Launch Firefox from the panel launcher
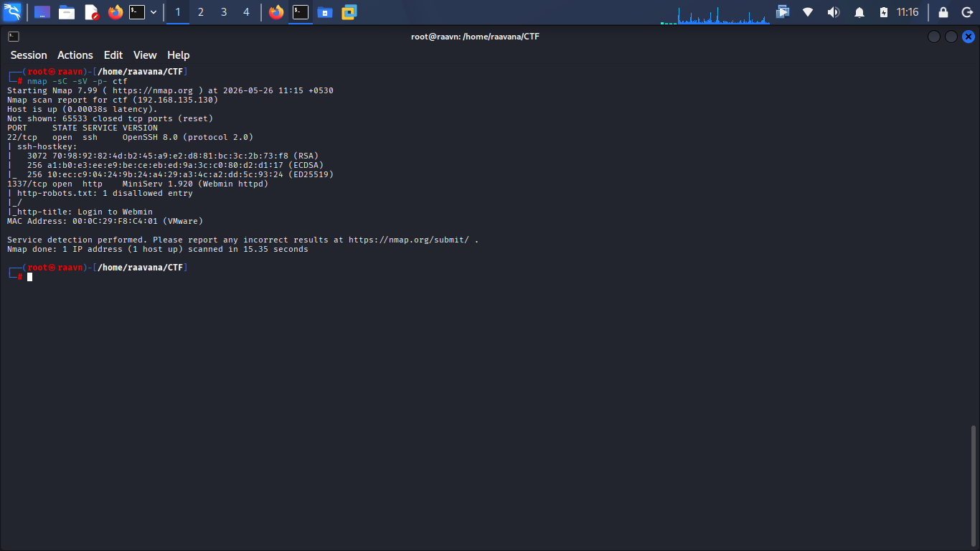 click(116, 12)
